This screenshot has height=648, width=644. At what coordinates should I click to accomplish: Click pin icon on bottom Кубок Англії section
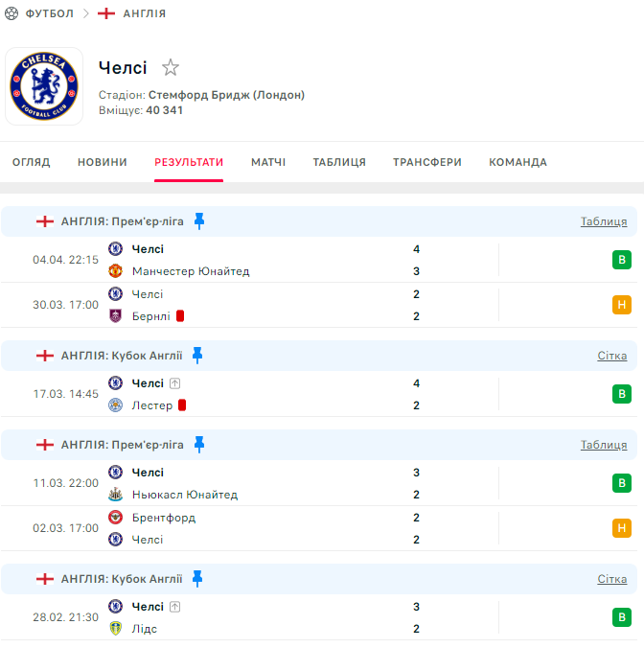197,579
